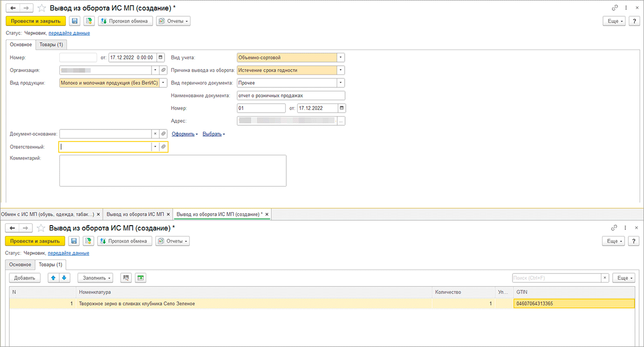The image size is (644, 347).
Task: Open upper Отчеты dropdown
Action: click(x=173, y=21)
